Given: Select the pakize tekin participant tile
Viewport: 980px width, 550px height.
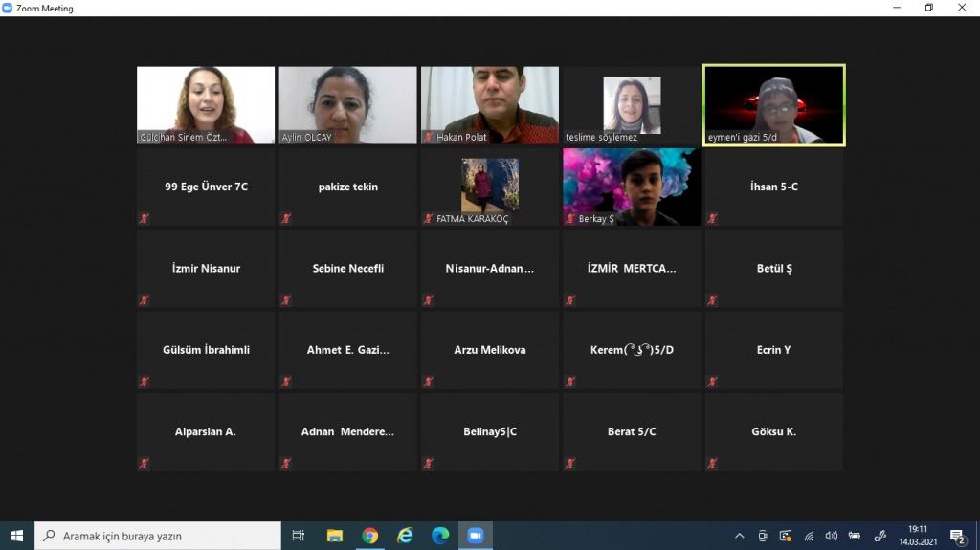Looking at the screenshot, I should (x=347, y=187).
